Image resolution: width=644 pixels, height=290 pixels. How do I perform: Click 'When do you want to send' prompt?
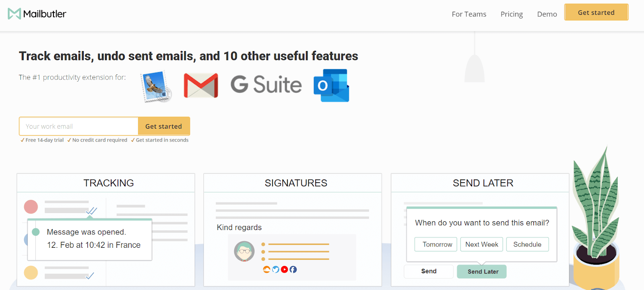pos(482,223)
